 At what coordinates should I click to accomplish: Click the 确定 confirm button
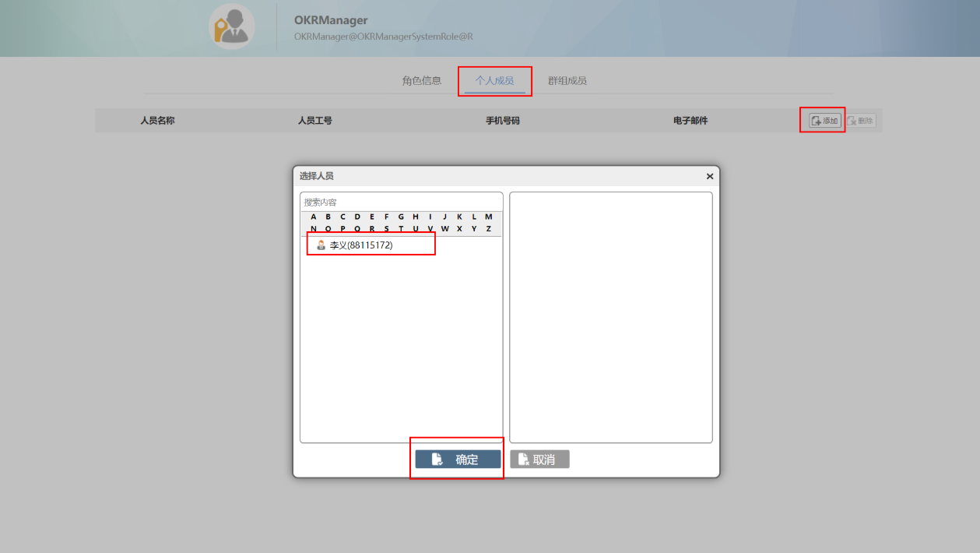(458, 460)
